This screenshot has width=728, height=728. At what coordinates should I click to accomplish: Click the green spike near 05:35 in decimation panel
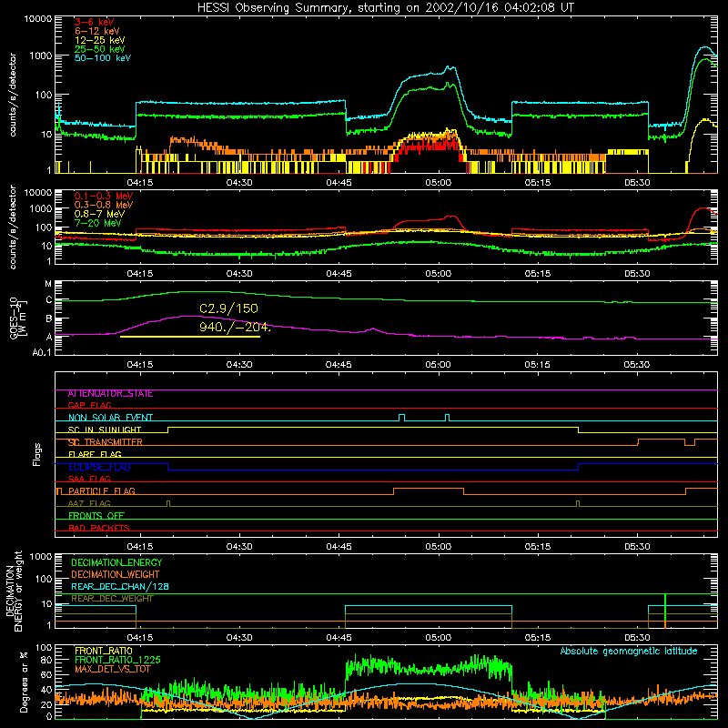point(665,611)
